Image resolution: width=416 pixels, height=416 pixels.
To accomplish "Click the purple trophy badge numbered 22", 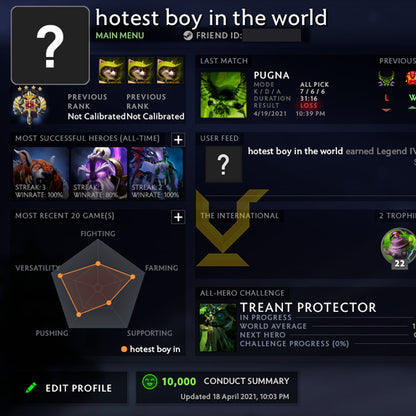I will pyautogui.click(x=398, y=248).
